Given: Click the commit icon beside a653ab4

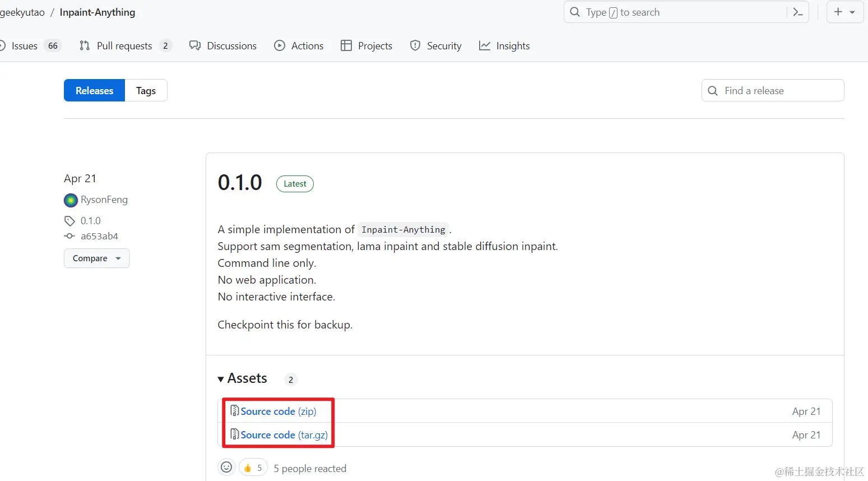Looking at the screenshot, I should [x=69, y=236].
